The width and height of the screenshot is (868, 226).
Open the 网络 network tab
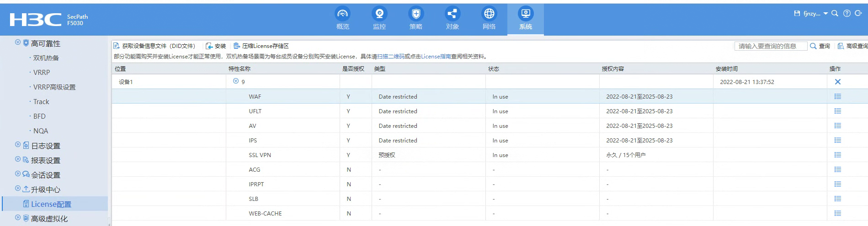[489, 19]
